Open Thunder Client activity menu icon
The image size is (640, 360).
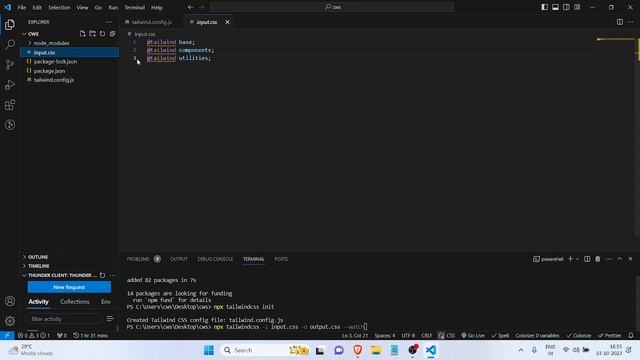tap(110, 319)
